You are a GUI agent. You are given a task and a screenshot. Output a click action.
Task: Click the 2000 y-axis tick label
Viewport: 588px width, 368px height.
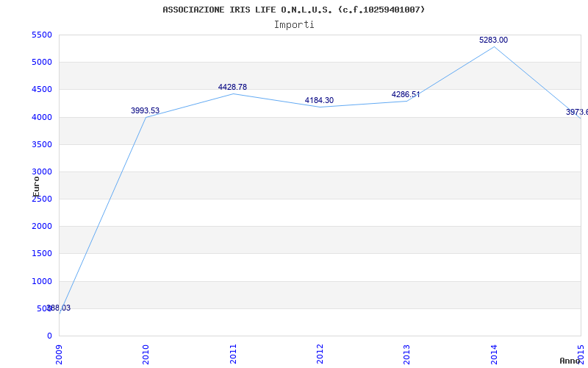(42, 227)
